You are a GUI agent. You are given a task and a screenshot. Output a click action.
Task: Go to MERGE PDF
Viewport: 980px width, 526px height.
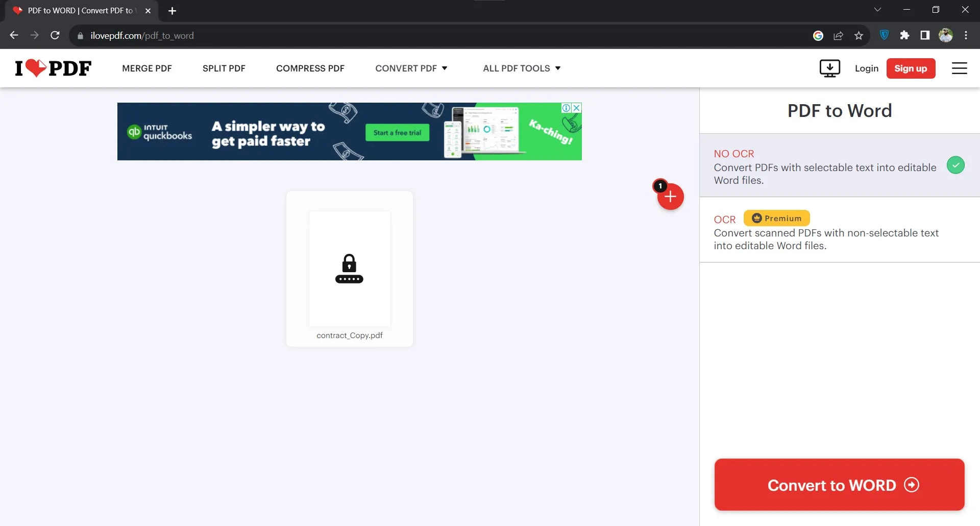(x=147, y=68)
